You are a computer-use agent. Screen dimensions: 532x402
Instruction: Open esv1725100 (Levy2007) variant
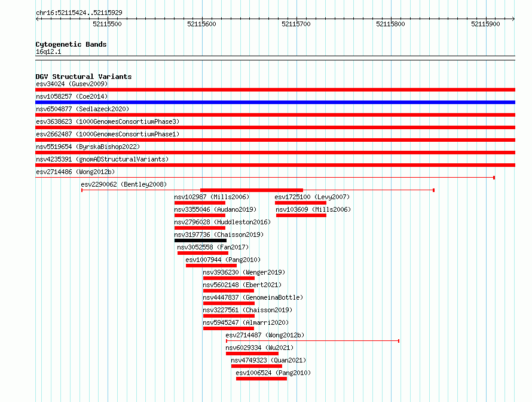pos(312,197)
